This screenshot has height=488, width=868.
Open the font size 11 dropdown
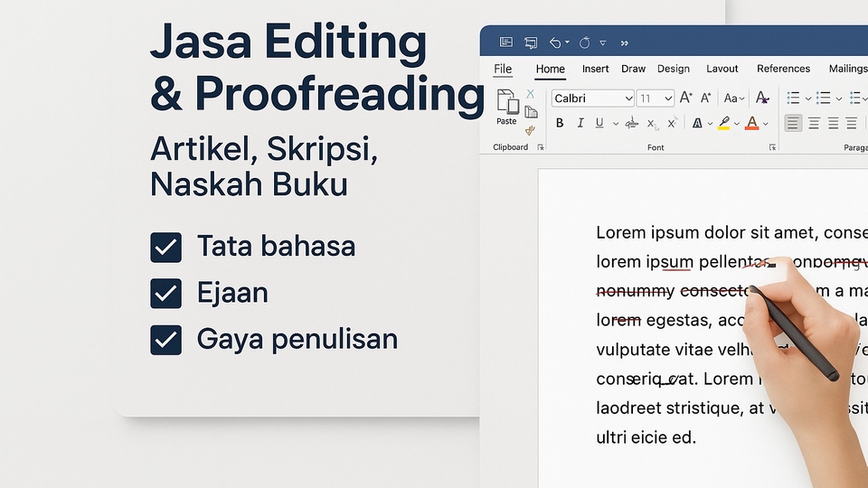pyautogui.click(x=668, y=99)
